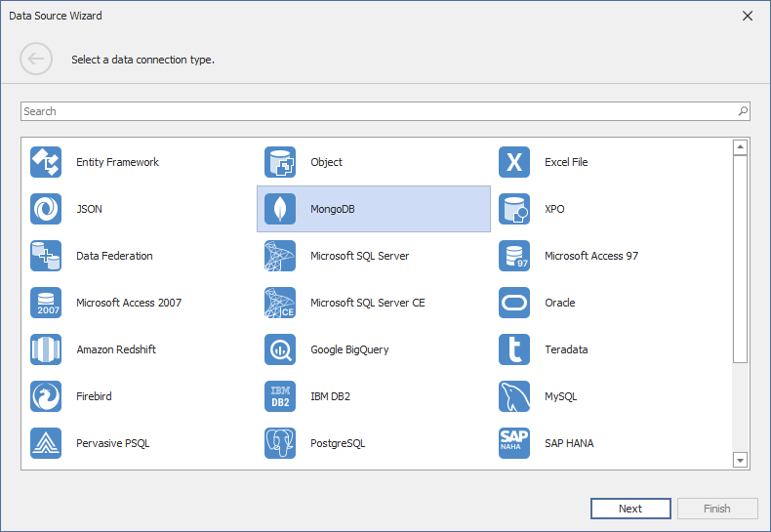771x532 pixels.
Task: Select the Microsoft SQL Server icon
Action: point(280,256)
